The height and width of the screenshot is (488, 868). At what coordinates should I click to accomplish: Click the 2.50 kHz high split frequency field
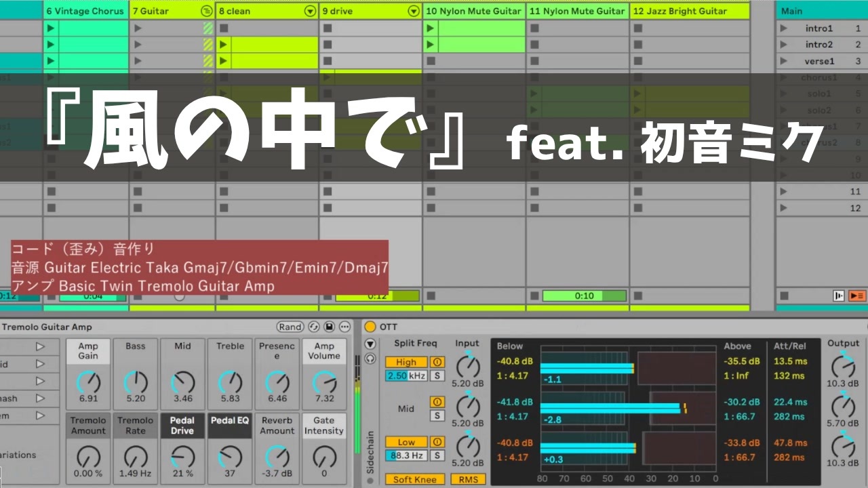coord(406,375)
